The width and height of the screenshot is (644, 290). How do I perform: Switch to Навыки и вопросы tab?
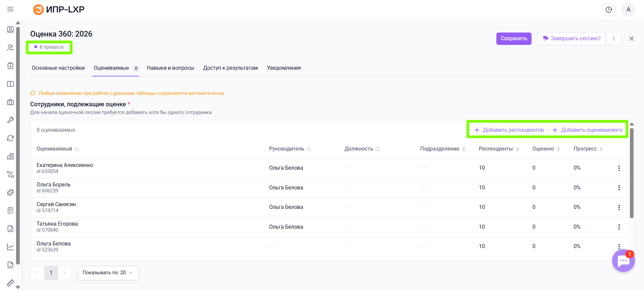(170, 68)
